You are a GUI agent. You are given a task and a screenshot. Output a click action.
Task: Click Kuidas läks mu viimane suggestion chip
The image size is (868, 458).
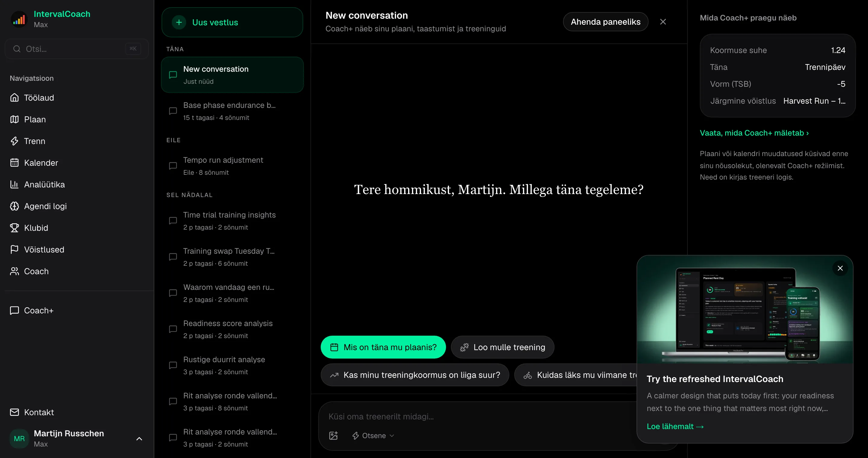pos(576,375)
